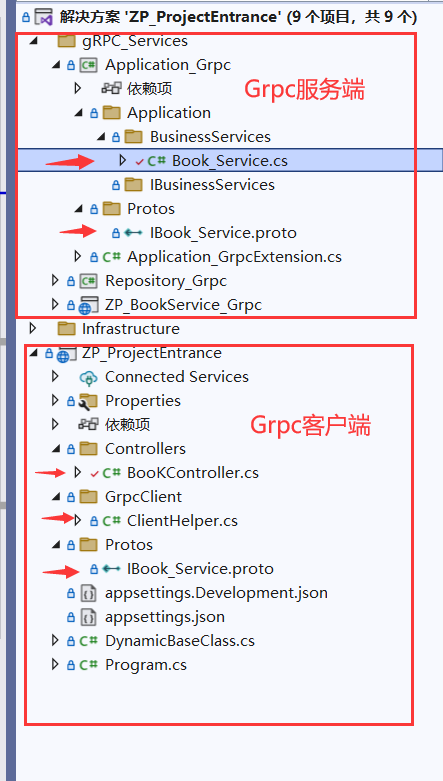Expand the Infrastructure solution folder
Viewport: 443px width, 781px height.
click(x=33, y=328)
